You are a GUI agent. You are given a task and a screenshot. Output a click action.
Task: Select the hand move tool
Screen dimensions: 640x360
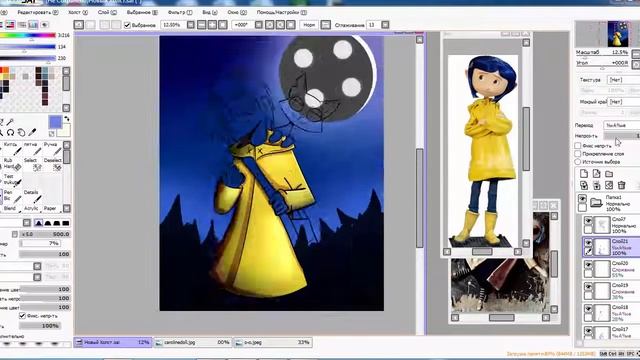[21, 132]
